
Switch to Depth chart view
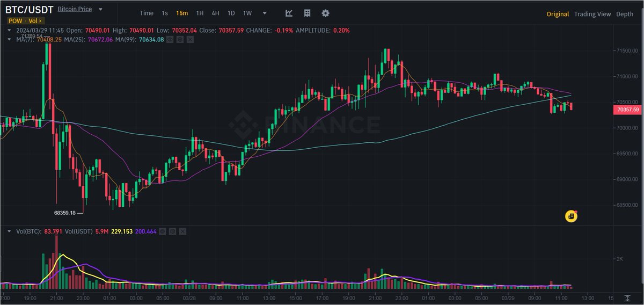click(x=625, y=14)
